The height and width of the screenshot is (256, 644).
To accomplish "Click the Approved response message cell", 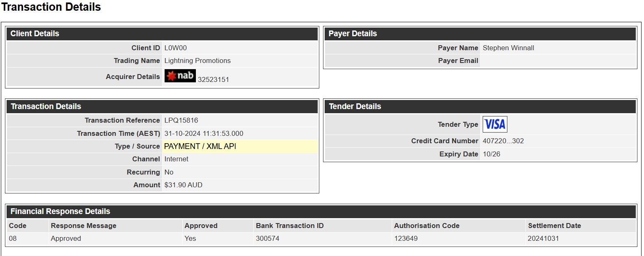I will coord(66,238).
